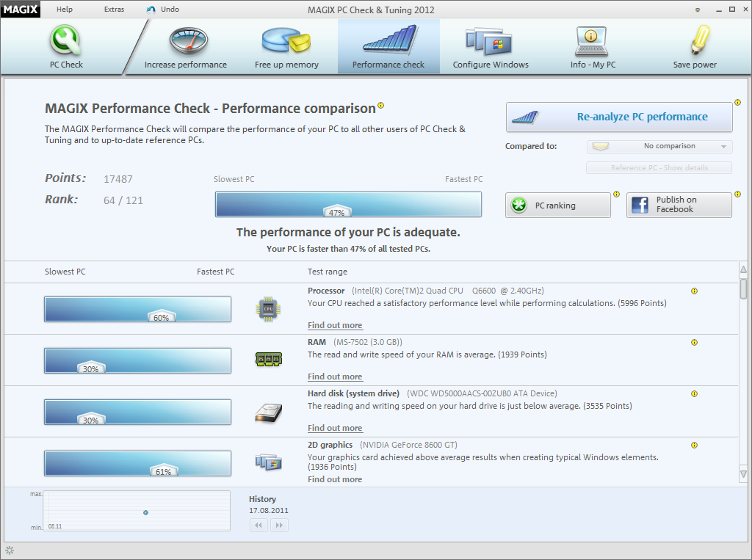
Task: Click info icon next to Re-analyze button
Action: (x=737, y=102)
